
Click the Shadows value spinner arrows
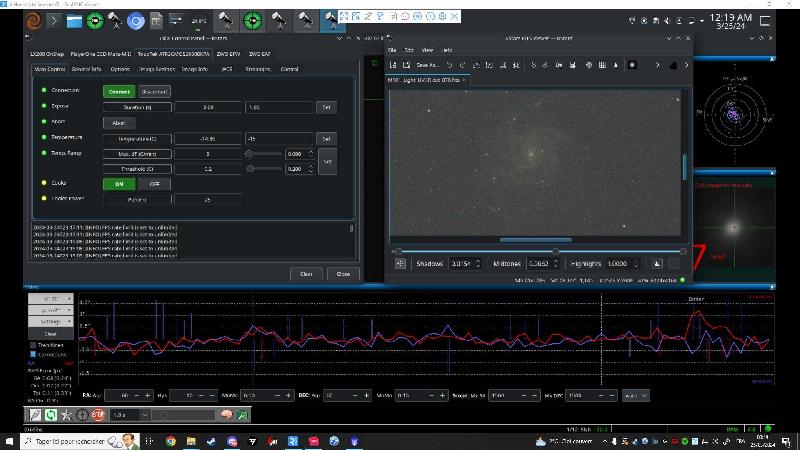pyautogui.click(x=477, y=263)
